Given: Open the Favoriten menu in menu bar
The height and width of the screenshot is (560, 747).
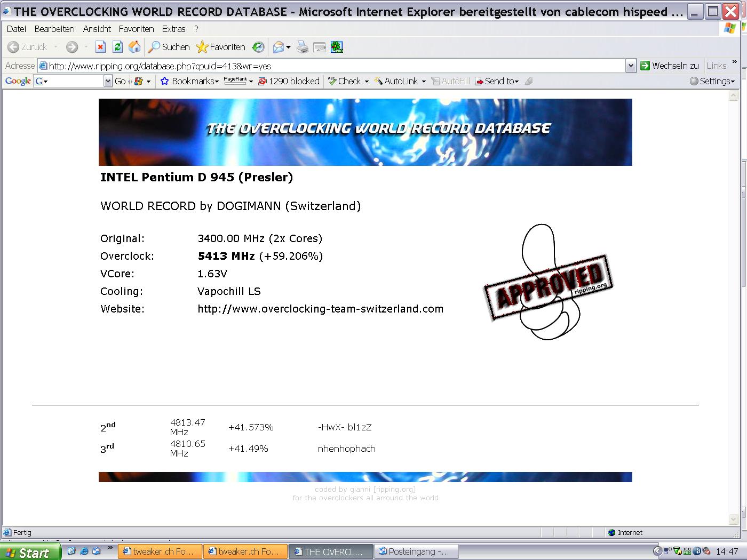Looking at the screenshot, I should tap(136, 29).
